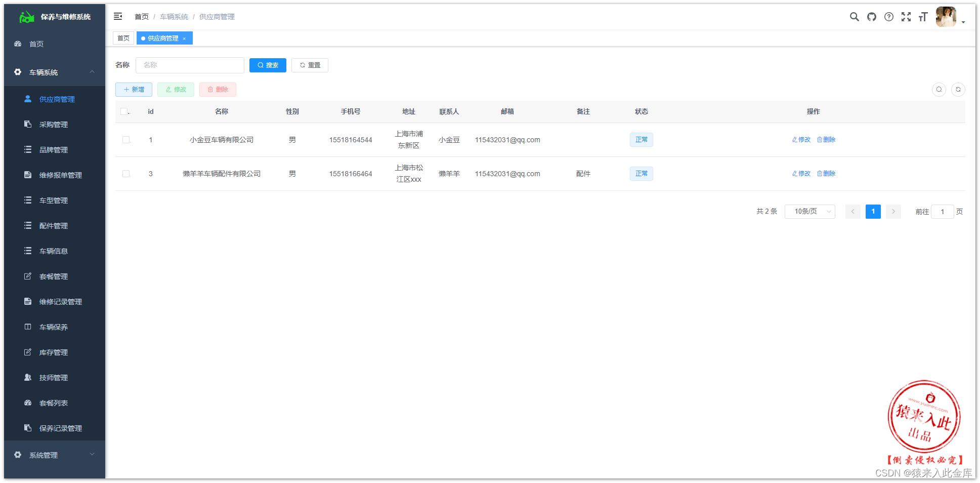Open 品牌管理 menu item
980x483 pixels.
tap(55, 150)
